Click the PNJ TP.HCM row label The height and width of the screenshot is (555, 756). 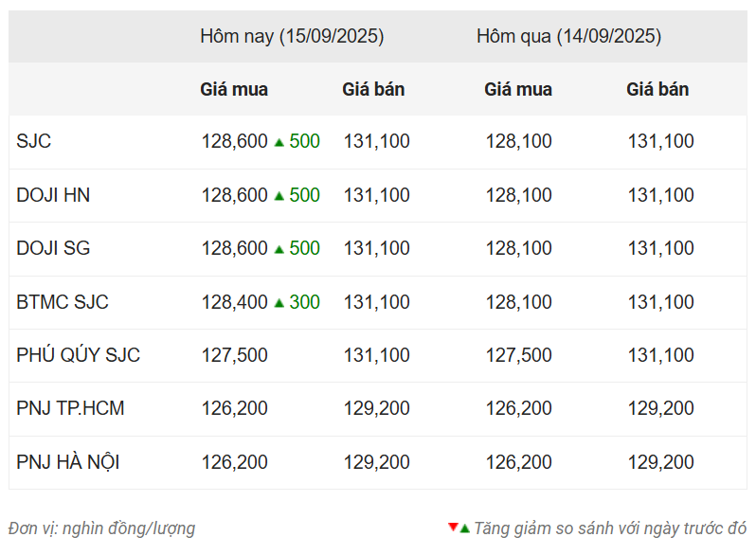70,408
